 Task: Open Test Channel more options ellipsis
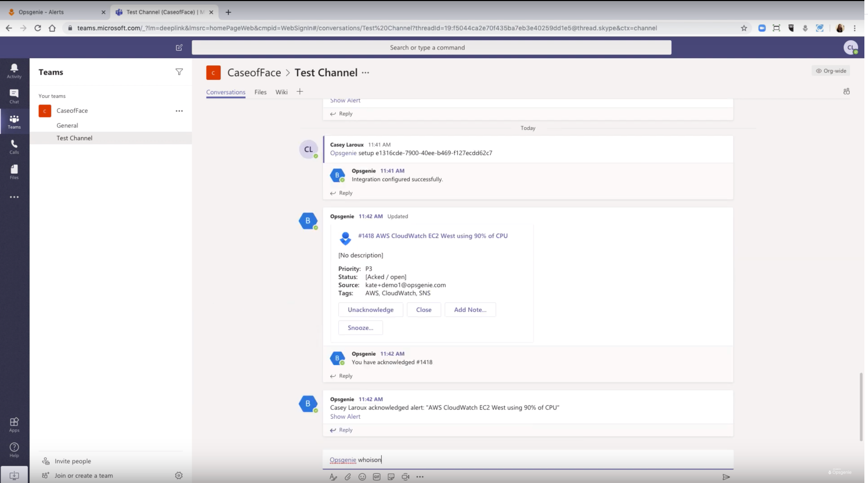click(365, 73)
